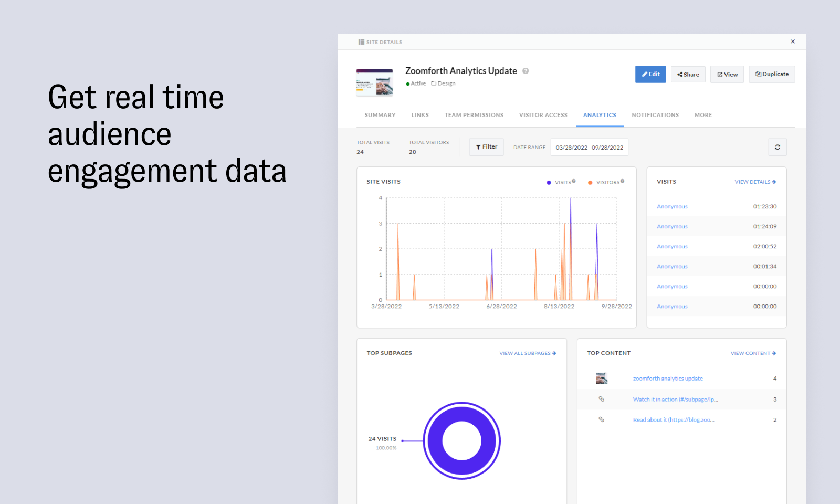Click the link icon beside Read about it

tap(602, 419)
